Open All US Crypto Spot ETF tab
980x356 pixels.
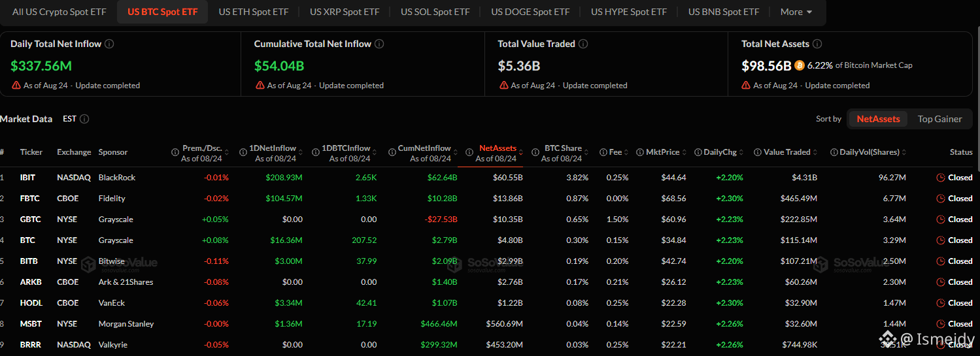(x=59, y=12)
